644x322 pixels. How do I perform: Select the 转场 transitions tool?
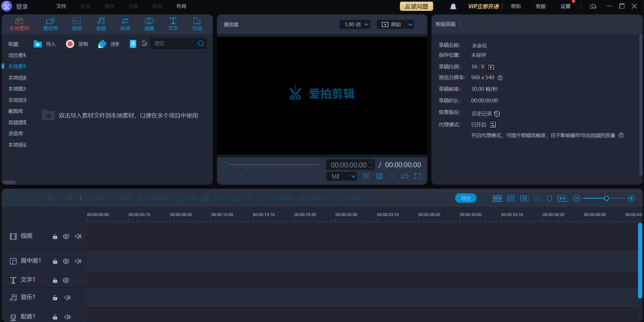pos(125,24)
